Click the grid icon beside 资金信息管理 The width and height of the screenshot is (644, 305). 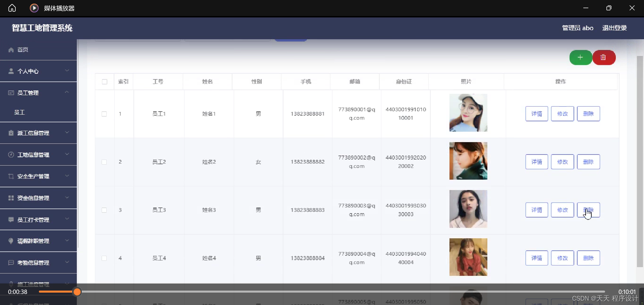11,198
